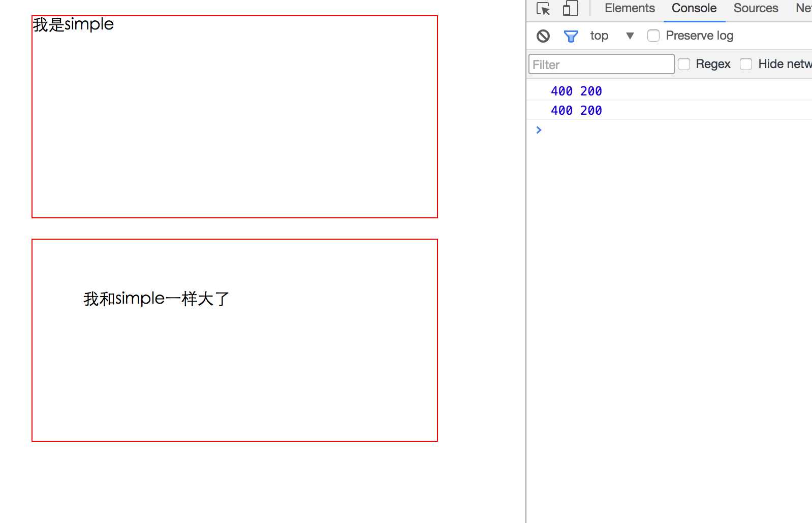Viewport: 812px width, 523px height.
Task: Enable the Regex checkbox
Action: tap(684, 64)
